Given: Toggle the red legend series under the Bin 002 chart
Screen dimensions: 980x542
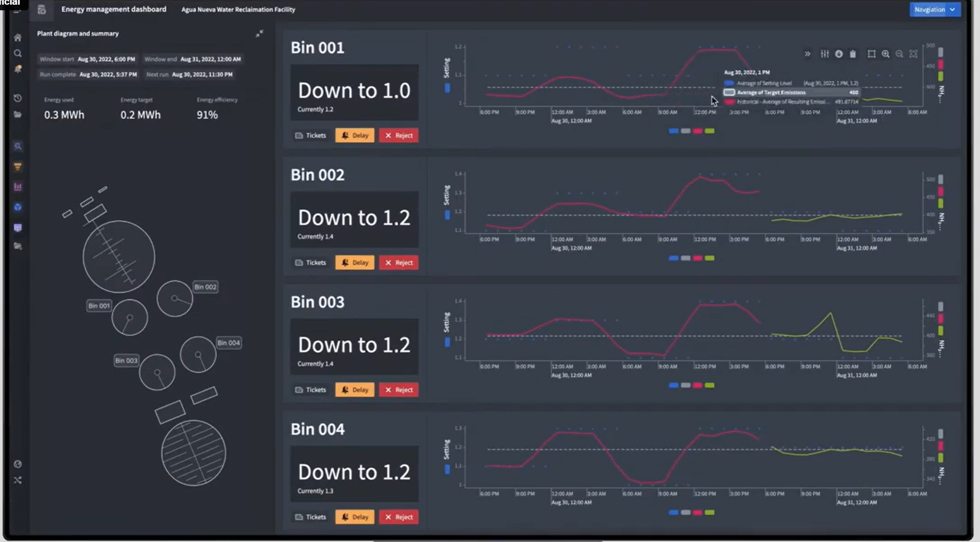Looking at the screenshot, I should [698, 258].
